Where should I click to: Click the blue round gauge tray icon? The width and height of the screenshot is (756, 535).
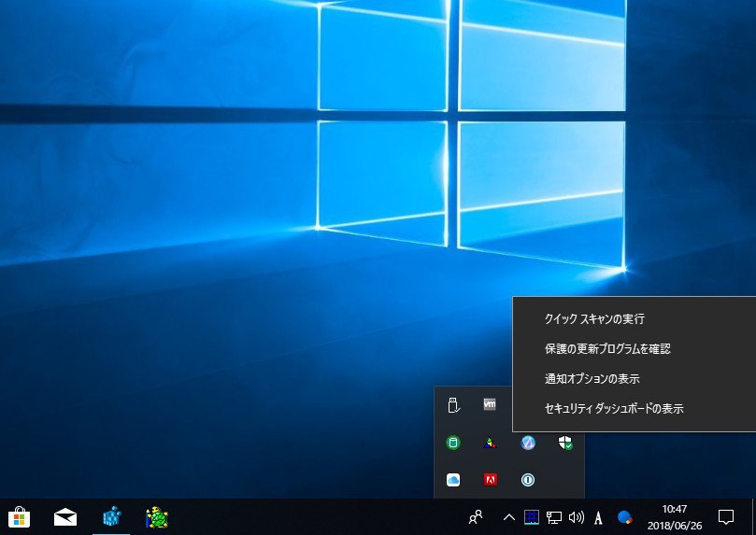pyautogui.click(x=527, y=443)
